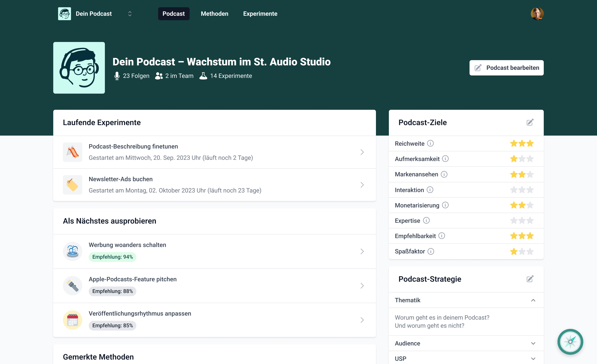Switch to the Methoden tab
Image resolution: width=597 pixels, height=364 pixels.
pyautogui.click(x=214, y=14)
